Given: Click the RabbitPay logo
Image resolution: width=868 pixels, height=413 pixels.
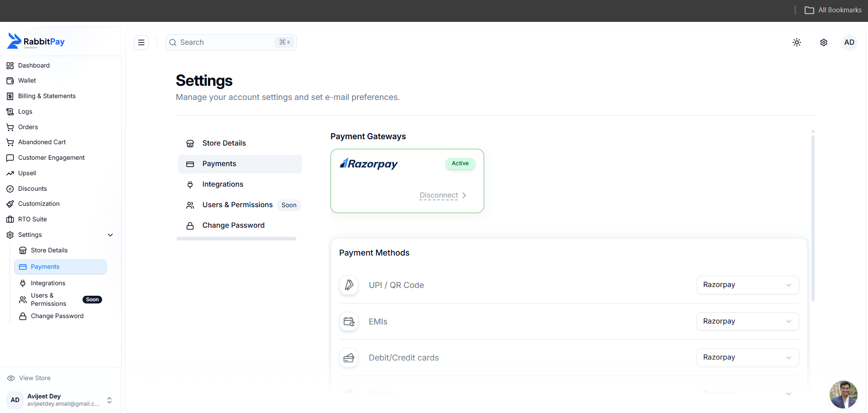Looking at the screenshot, I should point(36,41).
